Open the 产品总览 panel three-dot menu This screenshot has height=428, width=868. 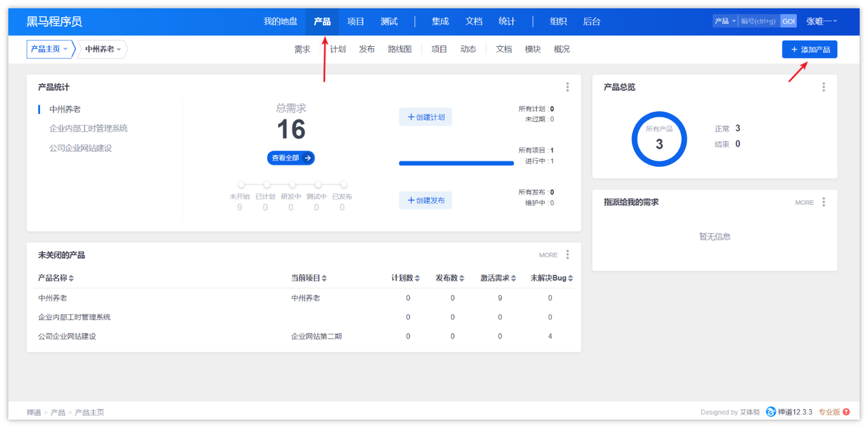(x=824, y=87)
